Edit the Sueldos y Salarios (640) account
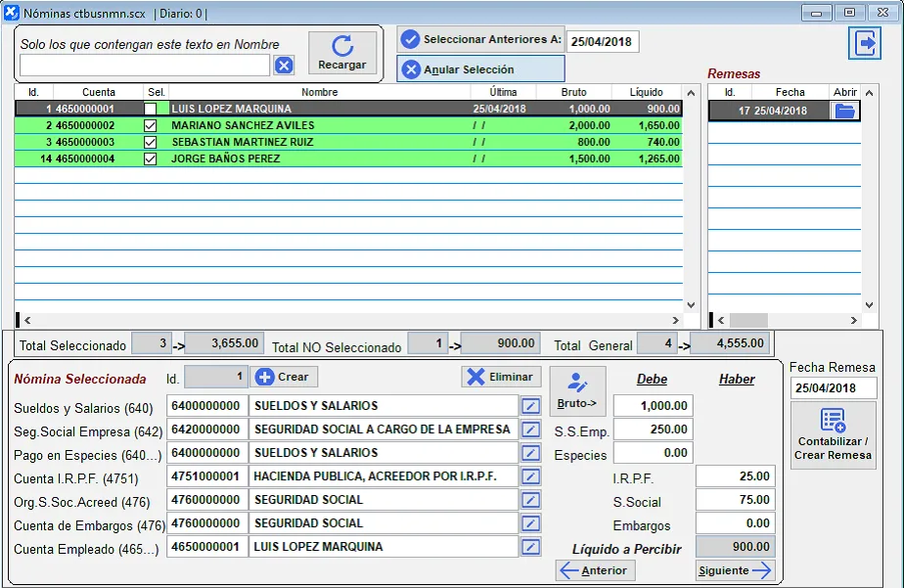Viewport: 904px width, 588px height. point(530,406)
